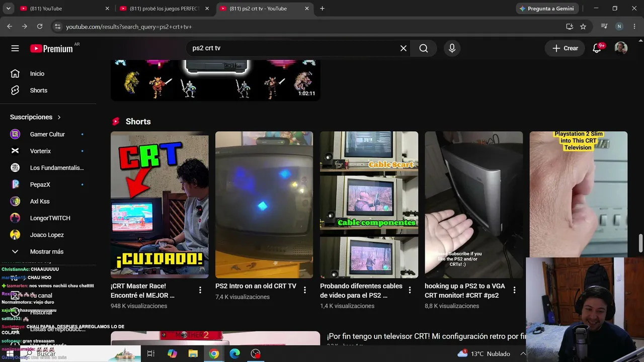Screen dimensions: 644x362
Task: View site information icon in address bar
Action: click(57, 26)
